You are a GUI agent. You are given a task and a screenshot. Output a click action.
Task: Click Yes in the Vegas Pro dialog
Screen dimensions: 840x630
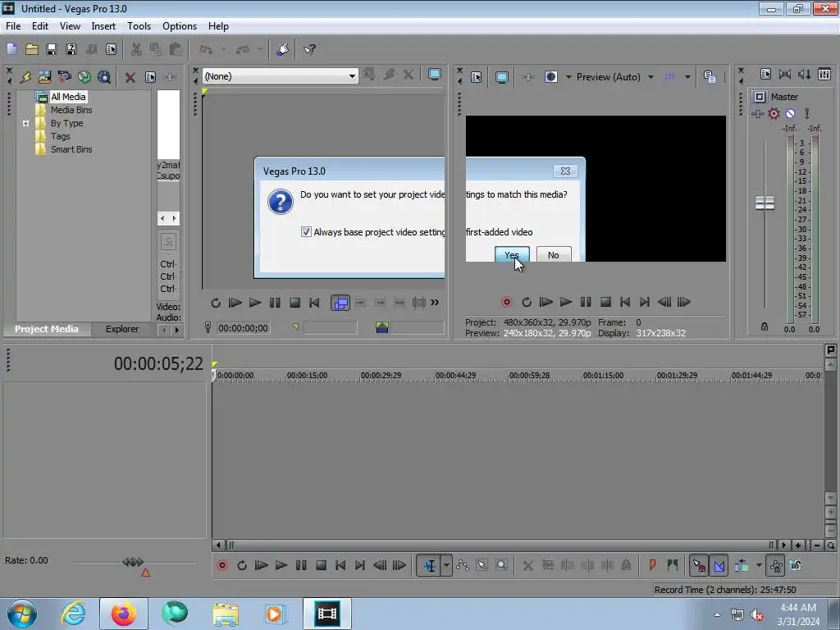pyautogui.click(x=512, y=255)
